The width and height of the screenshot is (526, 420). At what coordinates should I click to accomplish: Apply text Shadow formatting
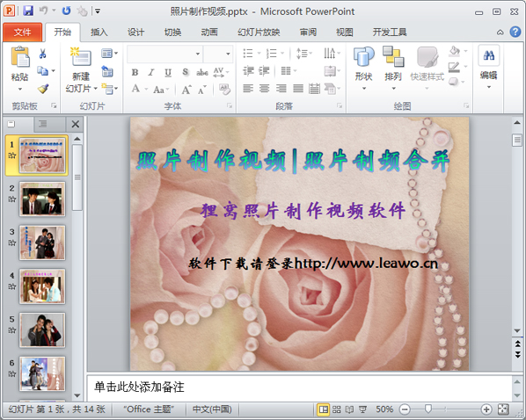(x=186, y=72)
